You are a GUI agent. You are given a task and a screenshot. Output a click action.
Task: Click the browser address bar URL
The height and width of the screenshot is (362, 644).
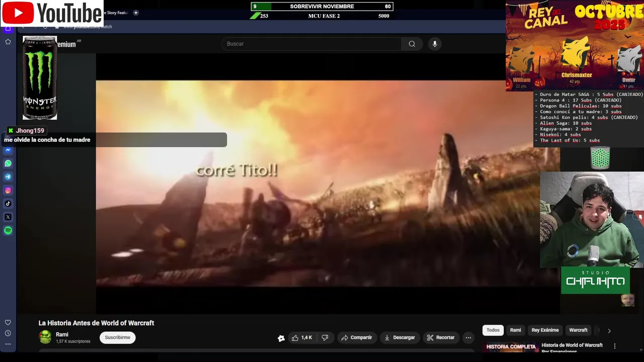[88, 27]
